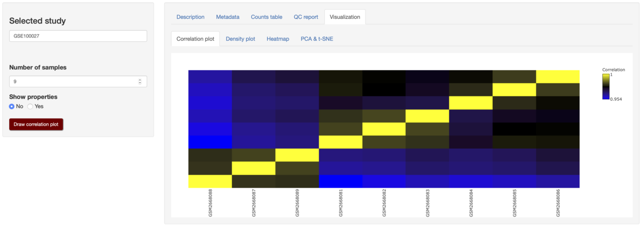Open the Heatmap sub-tab
This screenshot has height=229, width=644.
coord(278,39)
